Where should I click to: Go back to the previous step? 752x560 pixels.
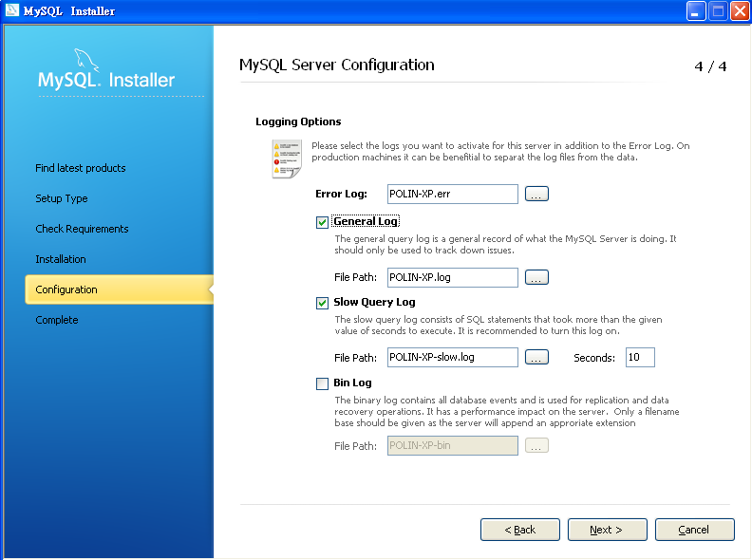(x=520, y=530)
